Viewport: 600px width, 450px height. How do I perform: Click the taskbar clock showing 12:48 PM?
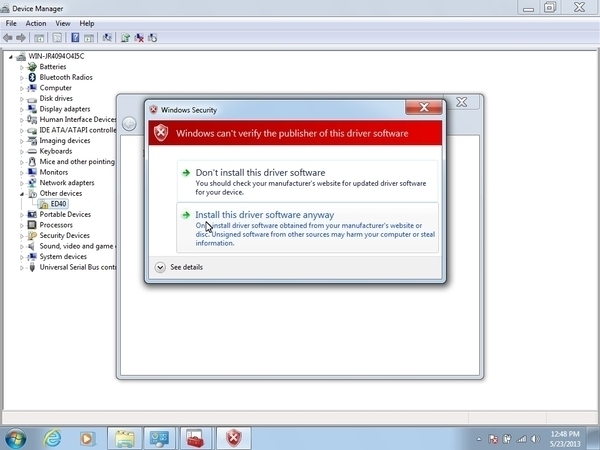[565, 438]
